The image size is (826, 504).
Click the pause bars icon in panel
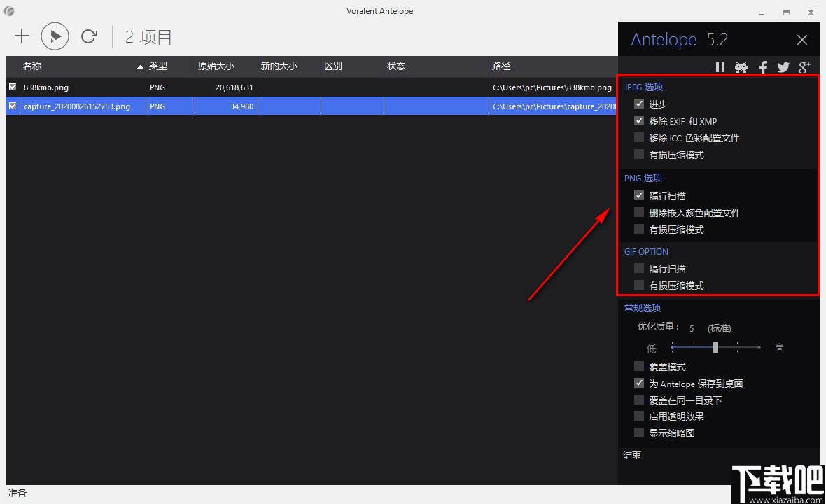720,67
